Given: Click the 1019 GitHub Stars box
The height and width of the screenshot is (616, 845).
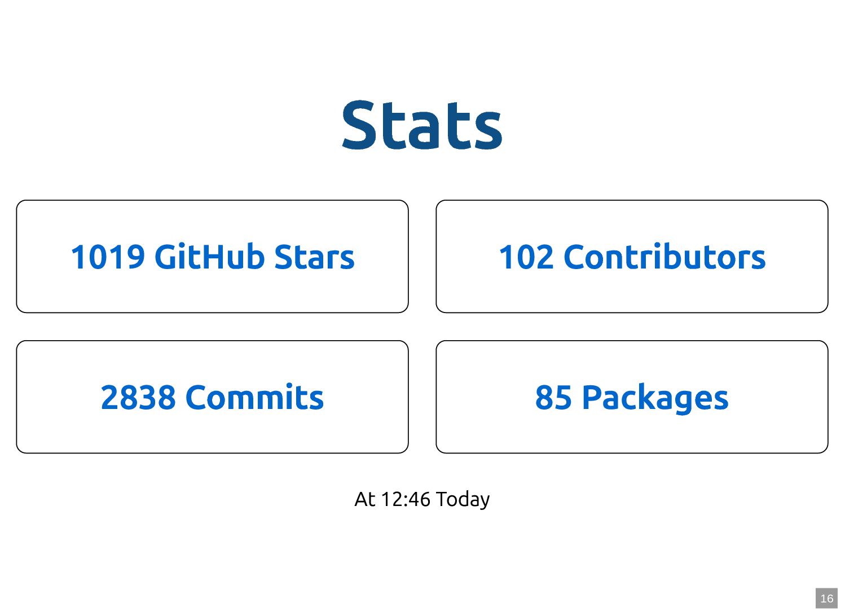Looking at the screenshot, I should pos(212,256).
